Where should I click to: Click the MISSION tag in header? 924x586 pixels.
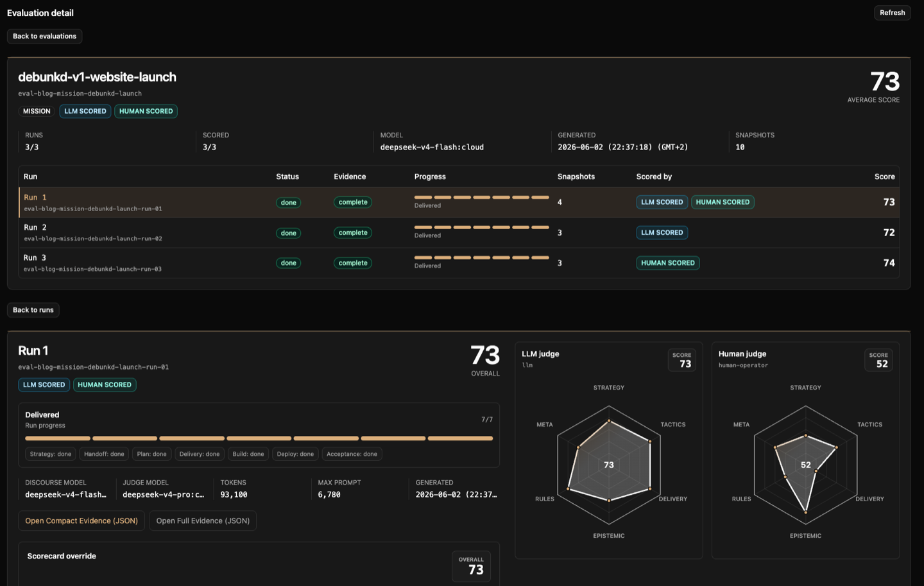point(37,111)
